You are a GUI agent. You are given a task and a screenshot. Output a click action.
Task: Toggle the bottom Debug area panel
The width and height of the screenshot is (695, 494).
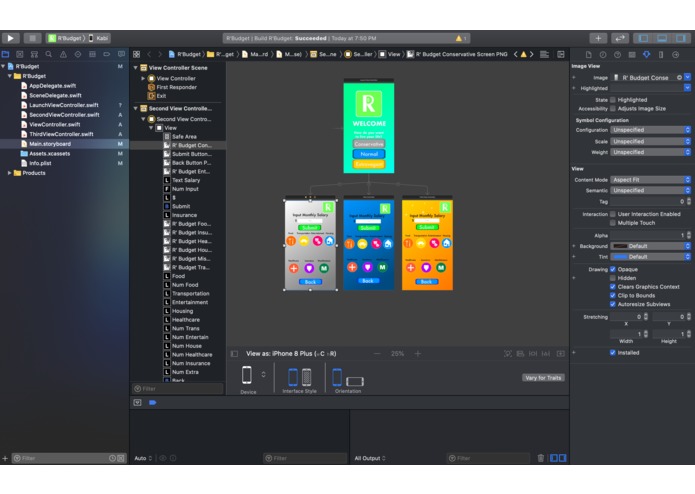click(x=662, y=38)
